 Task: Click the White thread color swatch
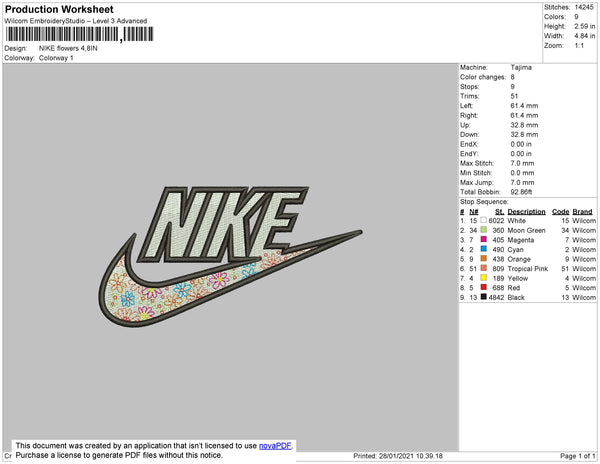tap(484, 220)
